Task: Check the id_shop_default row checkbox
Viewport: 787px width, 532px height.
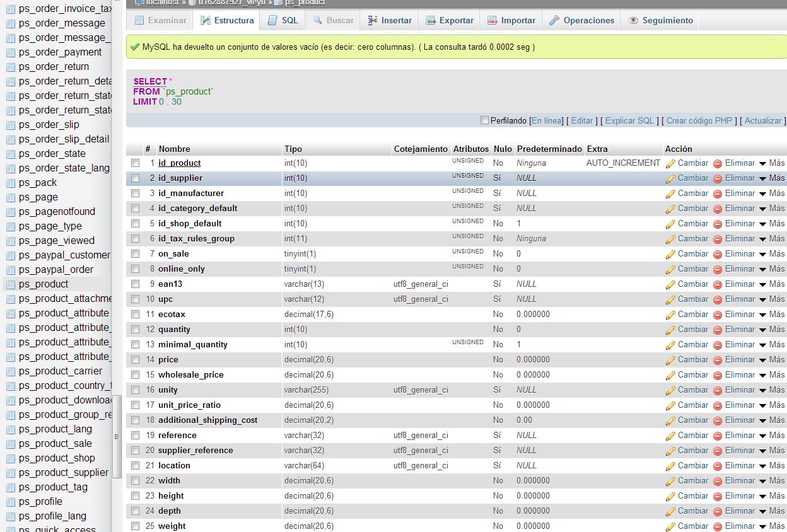Action: (x=135, y=223)
